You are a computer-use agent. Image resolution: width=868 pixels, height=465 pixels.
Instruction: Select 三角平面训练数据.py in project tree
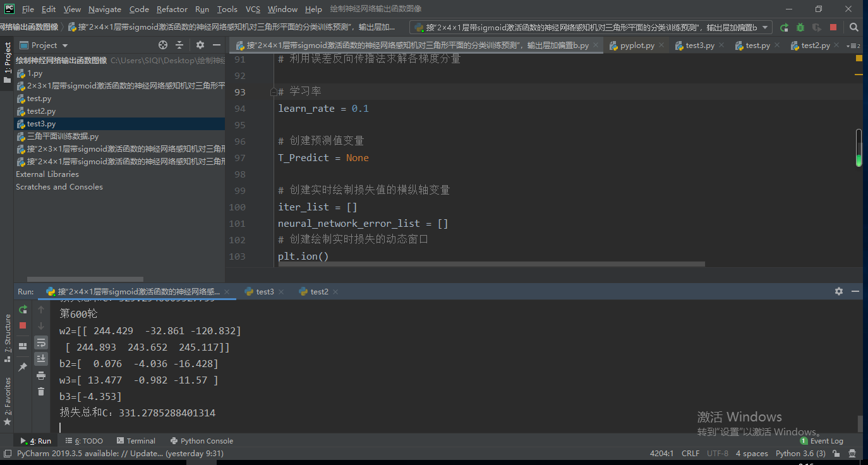coord(63,136)
